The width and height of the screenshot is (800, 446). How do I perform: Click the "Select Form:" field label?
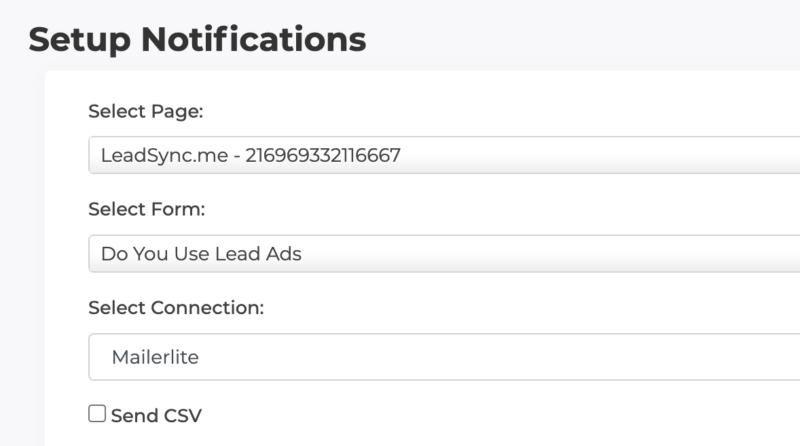pyautogui.click(x=146, y=209)
